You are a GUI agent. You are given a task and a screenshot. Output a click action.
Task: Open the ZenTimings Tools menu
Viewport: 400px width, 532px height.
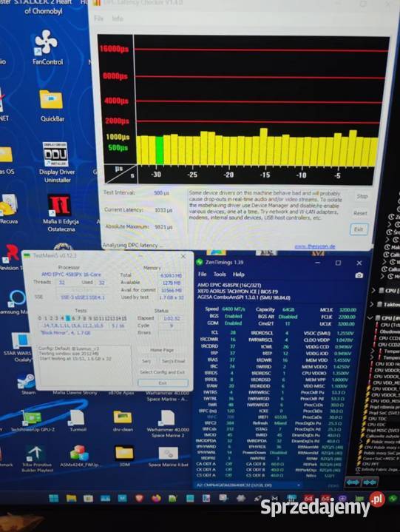pos(220,275)
